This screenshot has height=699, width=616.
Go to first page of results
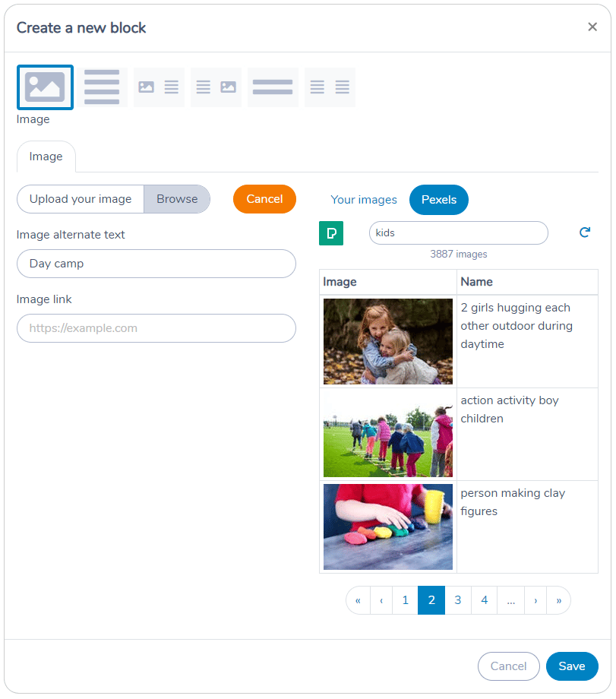(358, 600)
